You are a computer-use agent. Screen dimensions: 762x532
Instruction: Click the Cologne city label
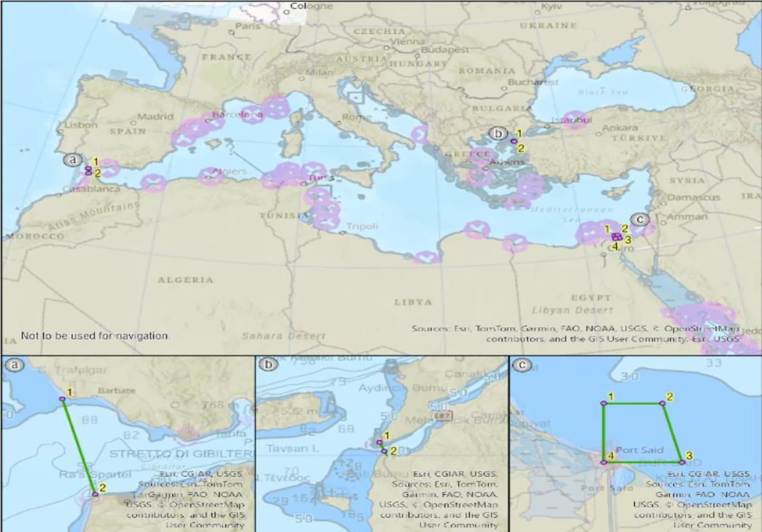point(311,6)
